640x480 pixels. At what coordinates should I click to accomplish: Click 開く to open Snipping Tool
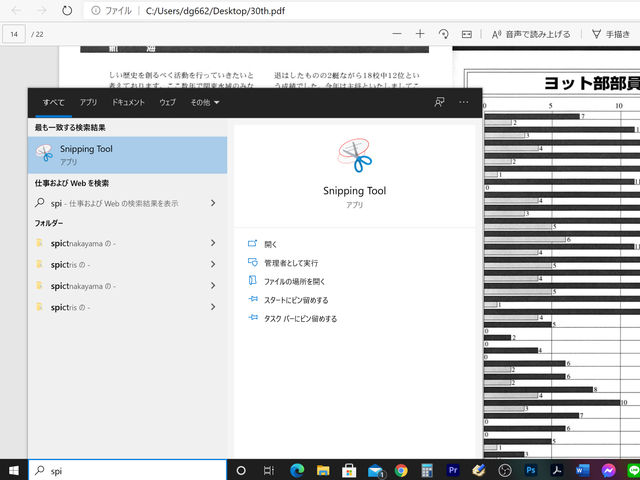271,244
